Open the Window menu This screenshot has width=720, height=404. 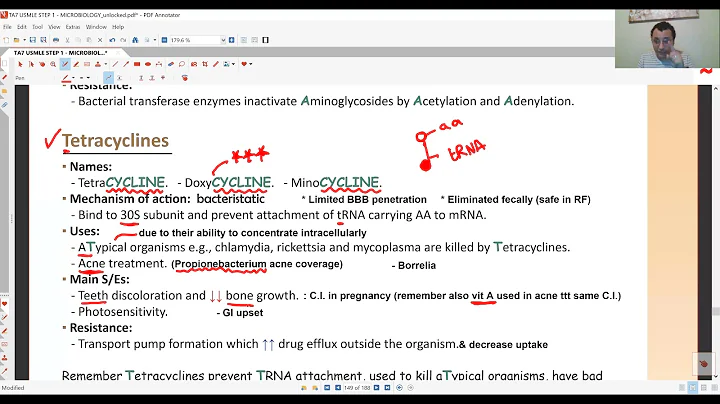pos(96,27)
